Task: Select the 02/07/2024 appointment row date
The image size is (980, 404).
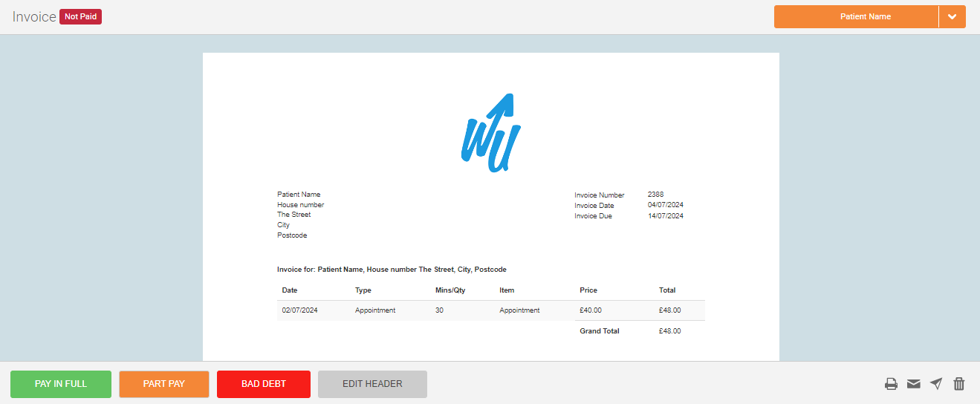Action: pos(299,310)
